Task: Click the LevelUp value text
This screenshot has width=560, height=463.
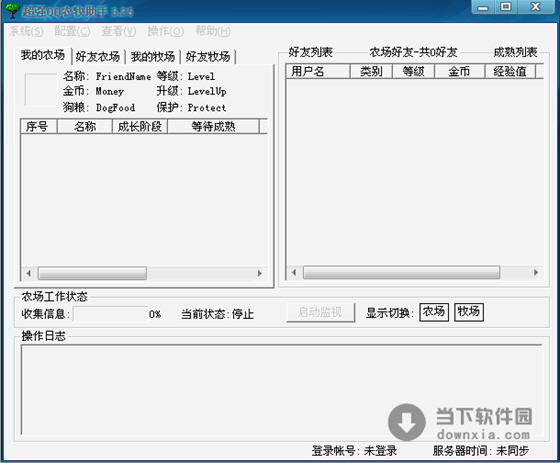Action: click(207, 91)
